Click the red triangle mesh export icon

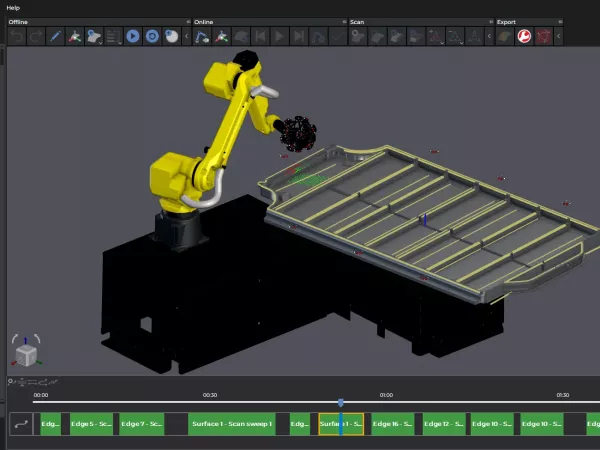point(543,37)
